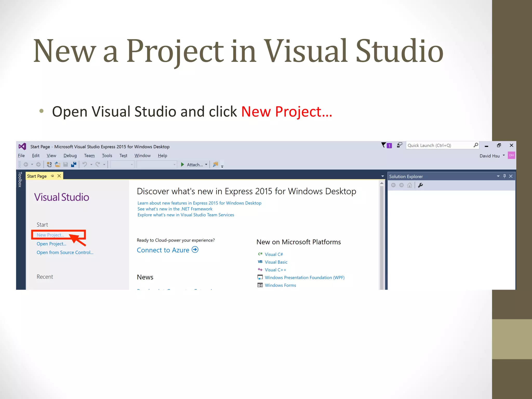Click the Open File toolbar icon
Viewport: 532px width, 399px height.
(x=57, y=164)
